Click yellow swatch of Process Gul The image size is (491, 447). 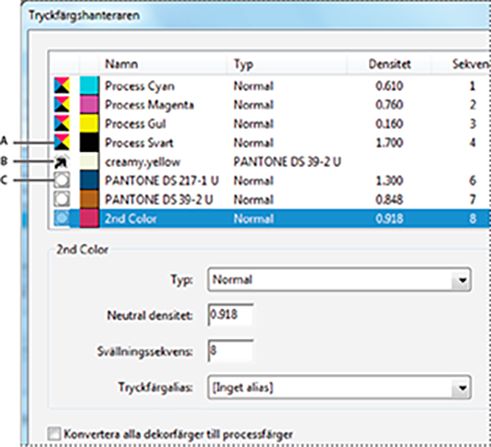[89, 123]
